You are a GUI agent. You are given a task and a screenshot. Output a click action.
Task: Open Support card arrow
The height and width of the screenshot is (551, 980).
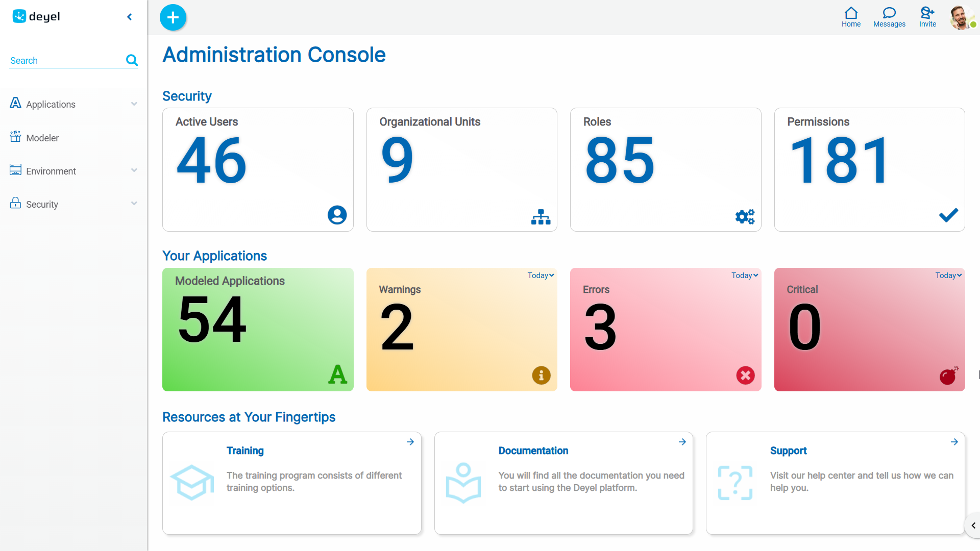(954, 442)
